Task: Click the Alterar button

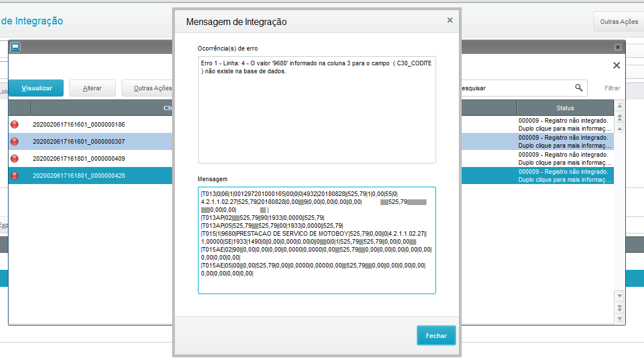Action: click(93, 88)
